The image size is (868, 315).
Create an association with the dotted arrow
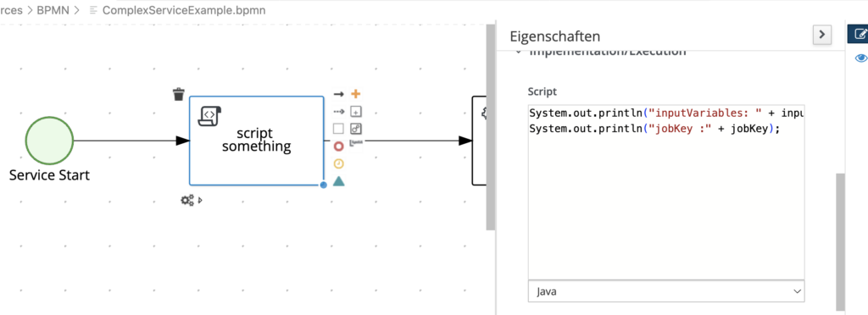[339, 111]
